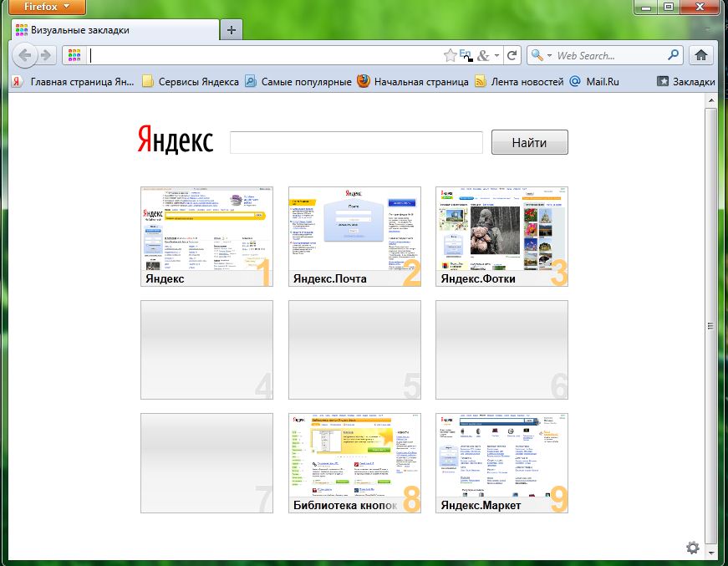Click the site identity icon in address bar
This screenshot has width=728, height=566.
[74, 56]
